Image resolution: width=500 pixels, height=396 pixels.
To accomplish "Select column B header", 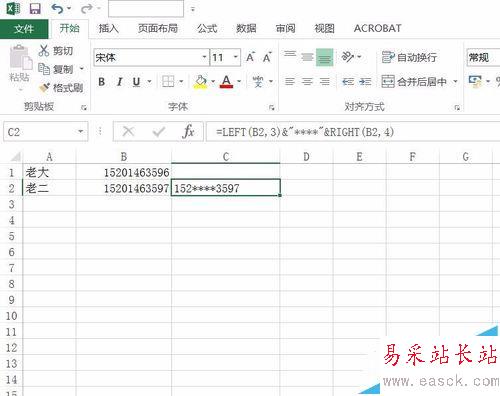I will [x=124, y=157].
